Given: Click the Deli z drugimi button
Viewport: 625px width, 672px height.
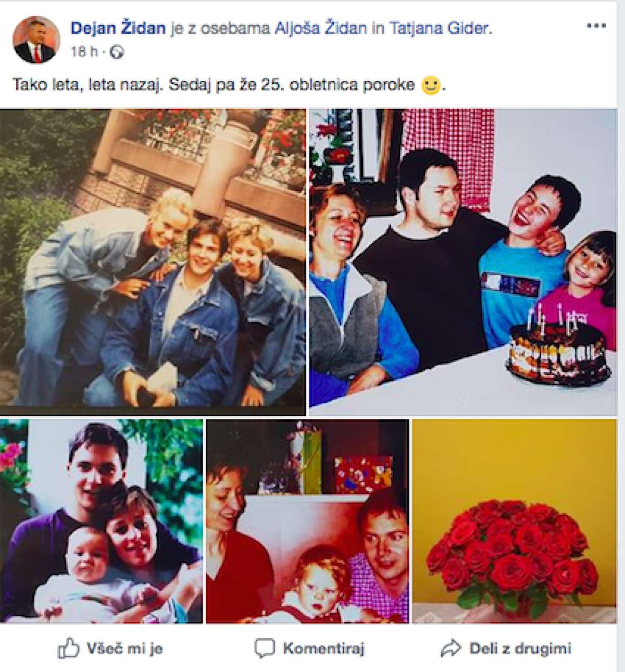Looking at the screenshot, I should pos(506,649).
